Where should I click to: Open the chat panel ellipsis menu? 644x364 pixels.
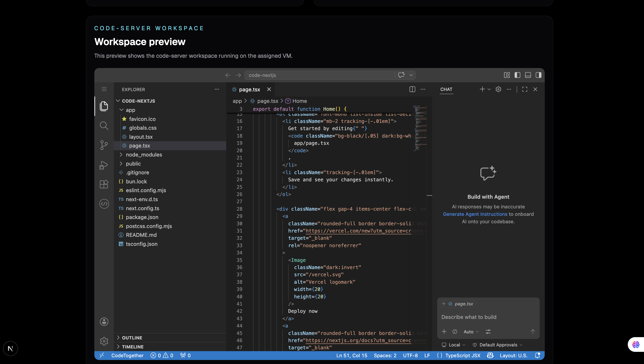509,89
